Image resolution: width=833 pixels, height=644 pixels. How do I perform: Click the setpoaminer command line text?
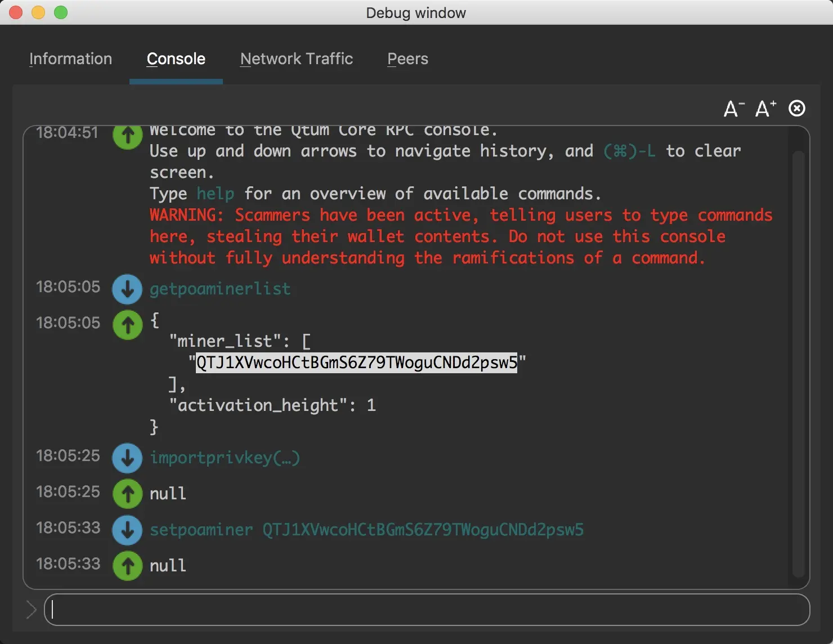click(x=366, y=530)
